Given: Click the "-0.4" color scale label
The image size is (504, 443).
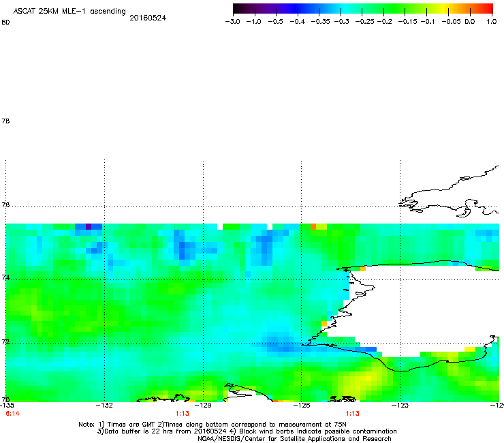Looking at the screenshot, I should 298,22.
